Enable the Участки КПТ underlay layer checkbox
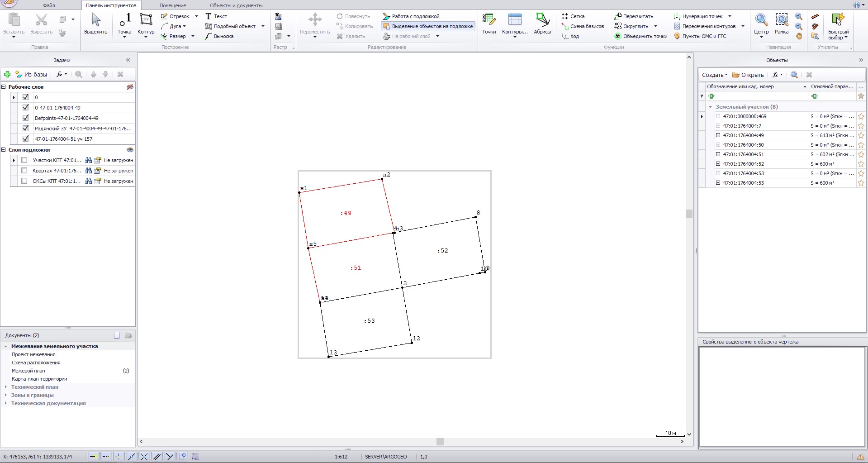 coord(24,160)
